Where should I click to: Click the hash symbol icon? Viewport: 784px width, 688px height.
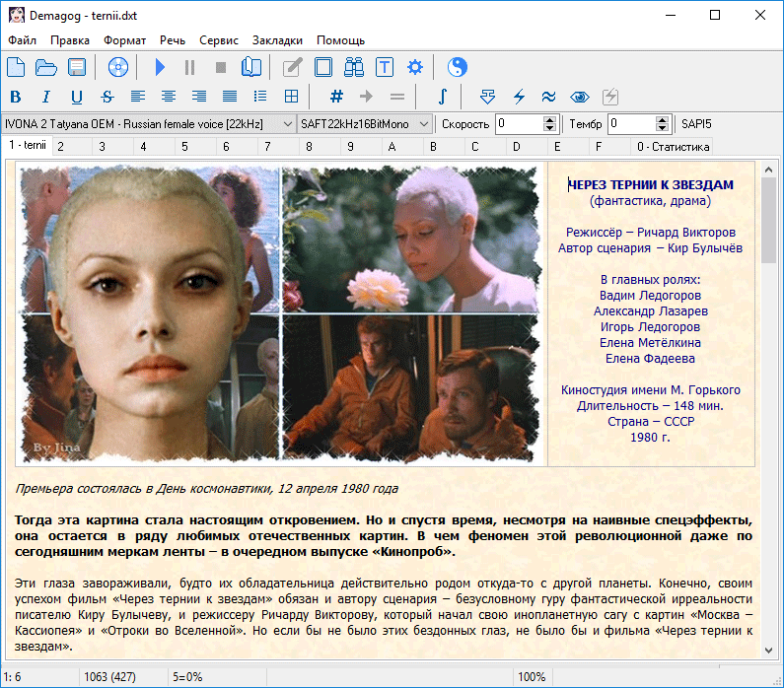pos(336,96)
